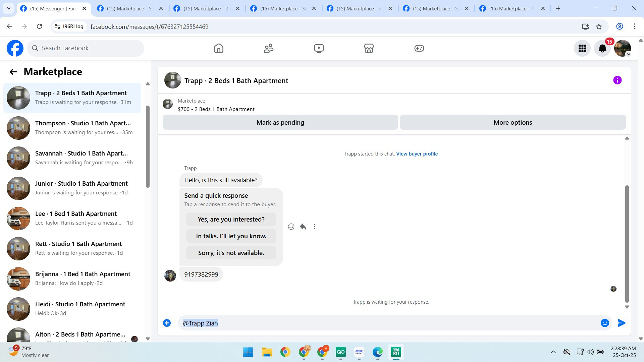Viewport: 644px width, 362px height.
Task: React with the emoji smiley next to quick responses
Action: pyautogui.click(x=291, y=227)
